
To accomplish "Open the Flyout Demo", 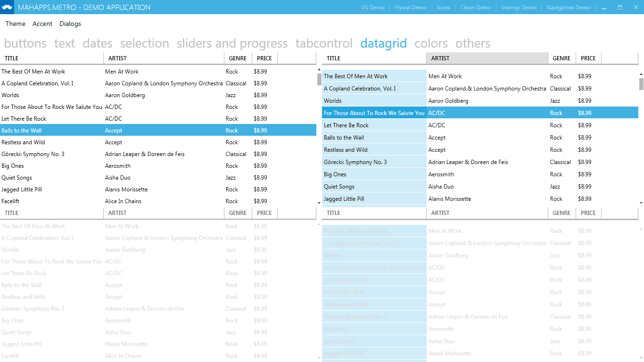I will [x=411, y=7].
